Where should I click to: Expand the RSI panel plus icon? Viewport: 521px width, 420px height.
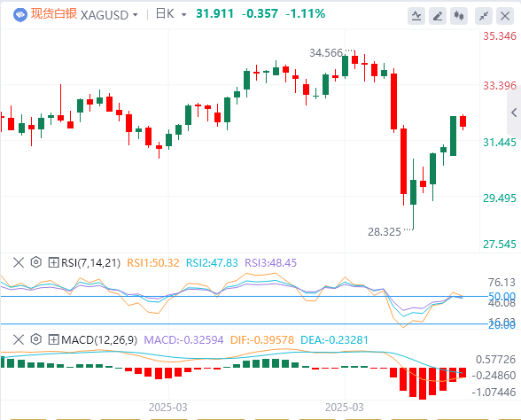coord(53,262)
